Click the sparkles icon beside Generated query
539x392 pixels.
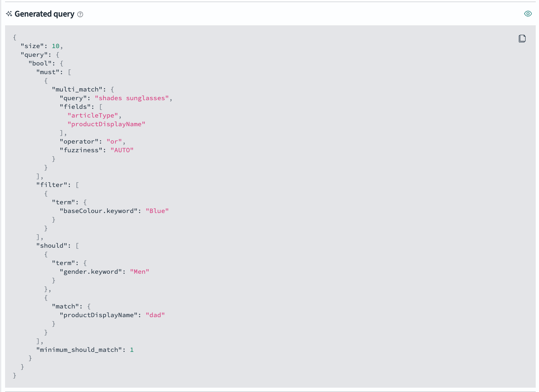click(x=9, y=14)
